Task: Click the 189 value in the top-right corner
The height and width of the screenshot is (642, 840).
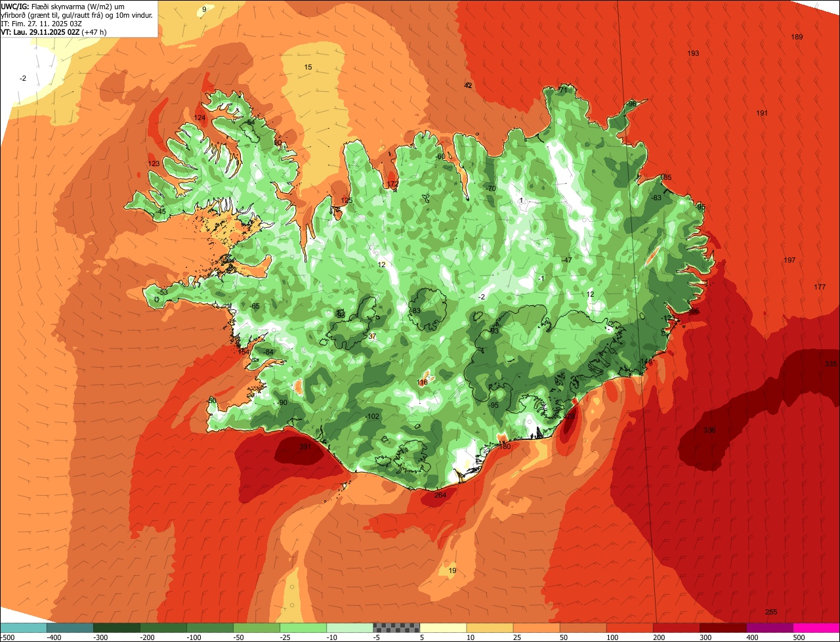Action: click(797, 37)
